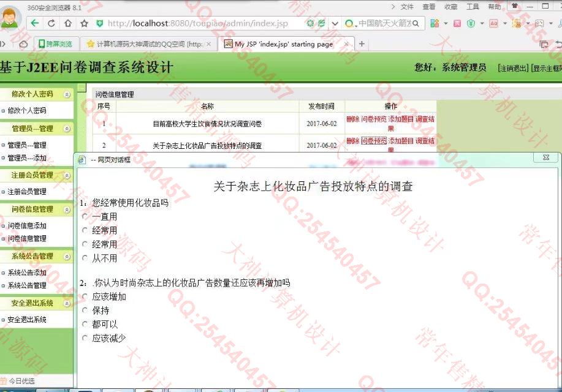Choose radio option 保持
This screenshot has height=392, width=562.
pos(85,310)
